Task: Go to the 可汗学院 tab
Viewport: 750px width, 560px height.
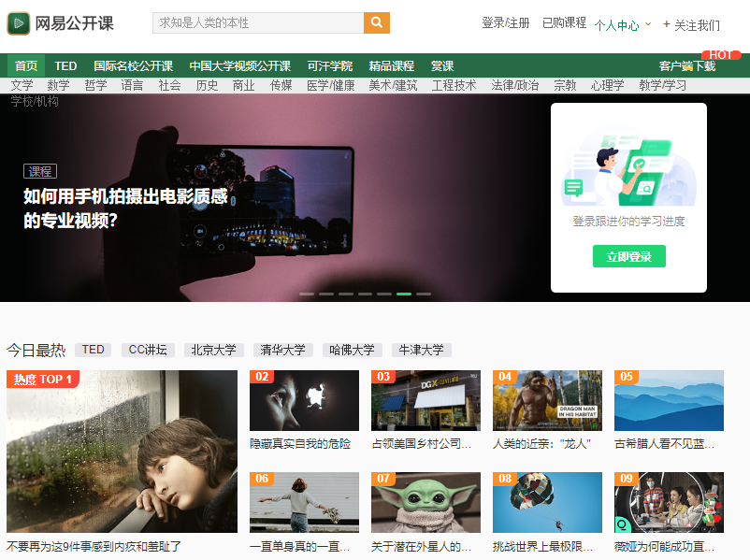Action: click(x=330, y=65)
